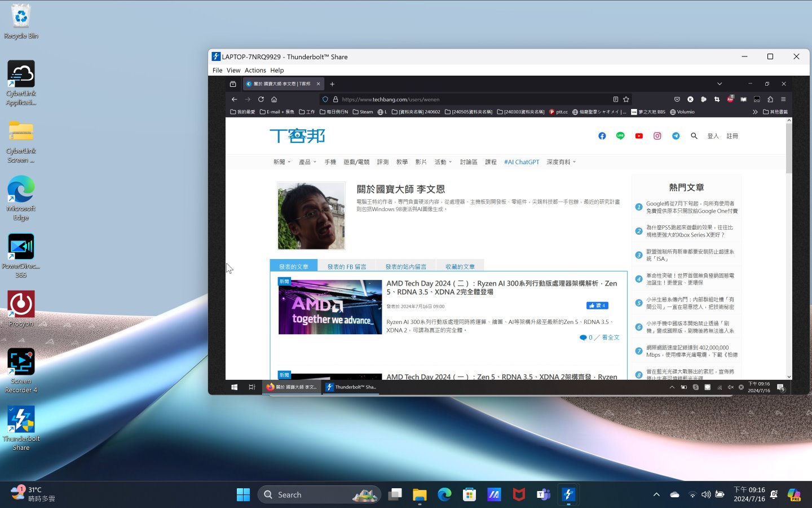Open the remote notification center icon
Viewport: 812px width, 508px height.
(781, 387)
